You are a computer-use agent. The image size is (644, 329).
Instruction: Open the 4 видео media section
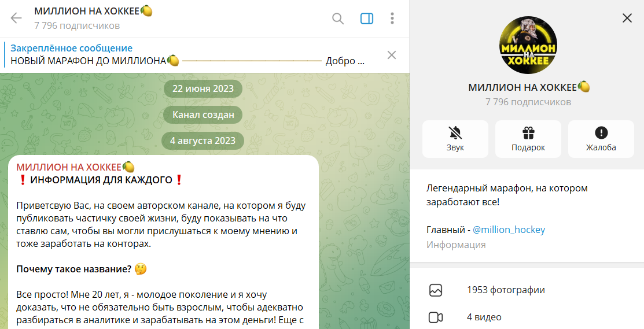click(x=484, y=317)
